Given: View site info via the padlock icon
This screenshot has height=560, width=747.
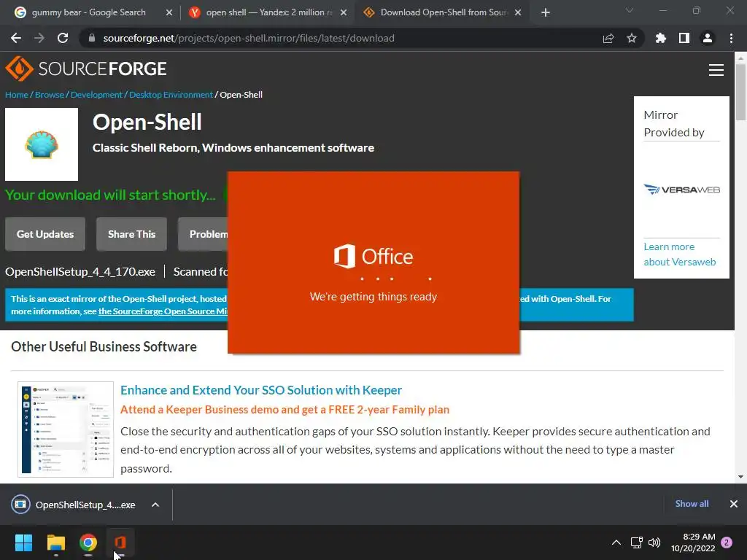Looking at the screenshot, I should 92,38.
